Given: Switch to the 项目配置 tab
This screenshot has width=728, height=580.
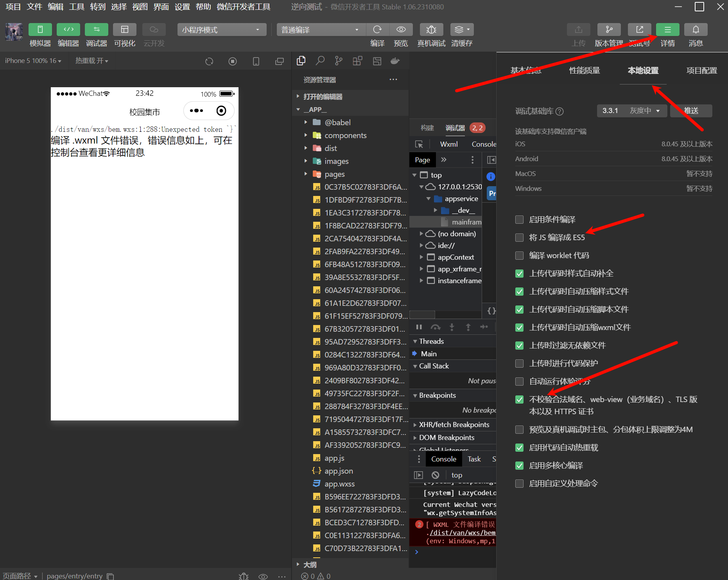Looking at the screenshot, I should coord(702,70).
